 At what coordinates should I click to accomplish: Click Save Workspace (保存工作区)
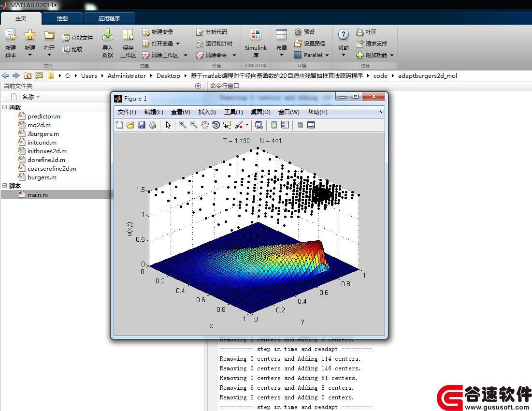pos(128,43)
